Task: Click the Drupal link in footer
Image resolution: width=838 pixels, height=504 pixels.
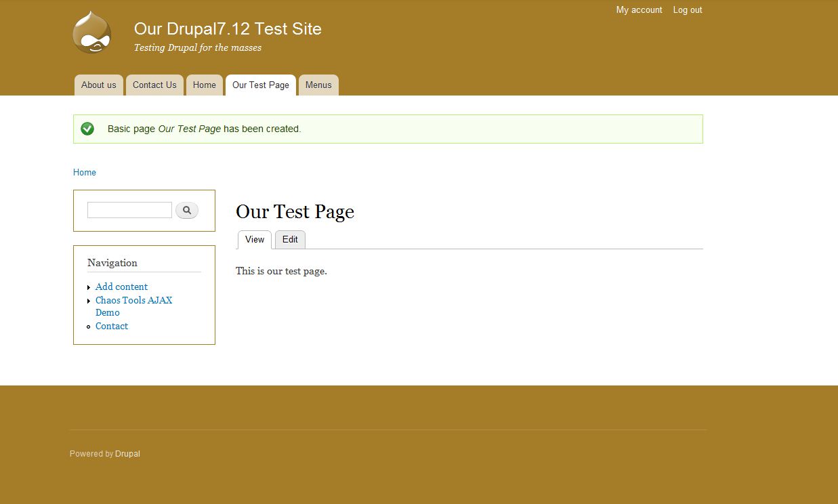Action: click(127, 454)
